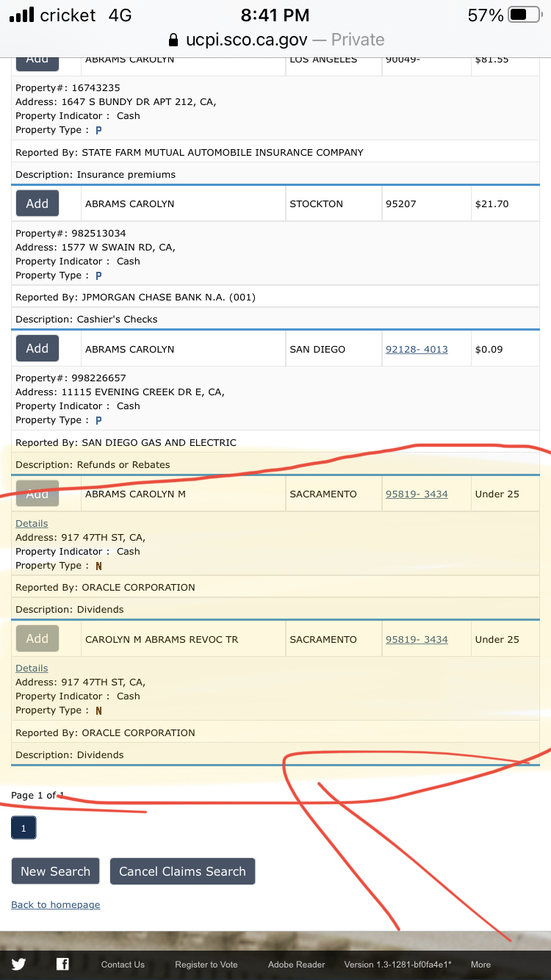Image resolution: width=551 pixels, height=980 pixels.
Task: Tap the battery icon in status bar
Action: pos(525,15)
